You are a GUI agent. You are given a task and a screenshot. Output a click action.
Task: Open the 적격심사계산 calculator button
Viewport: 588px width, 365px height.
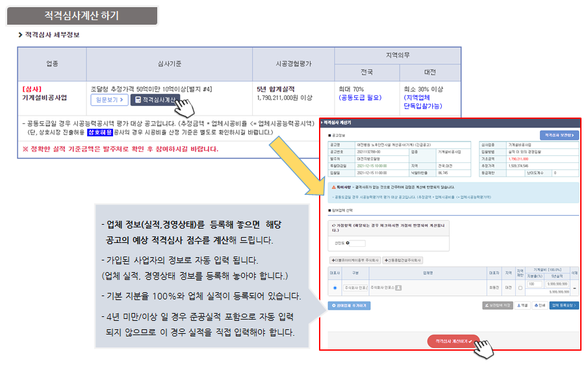pyautogui.click(x=155, y=100)
